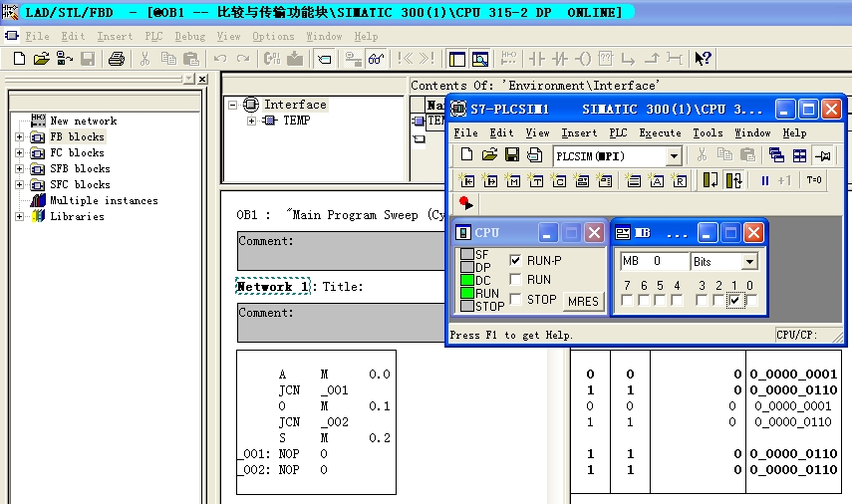This screenshot has height=504, width=852.
Task: Click the block tag icon in LAD toolbar
Action: click(325, 58)
